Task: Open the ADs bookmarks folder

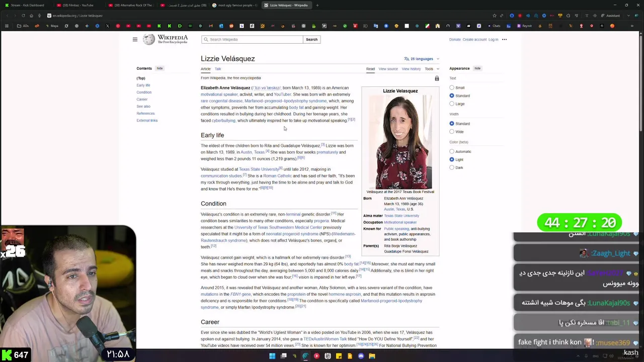Action: point(23,26)
